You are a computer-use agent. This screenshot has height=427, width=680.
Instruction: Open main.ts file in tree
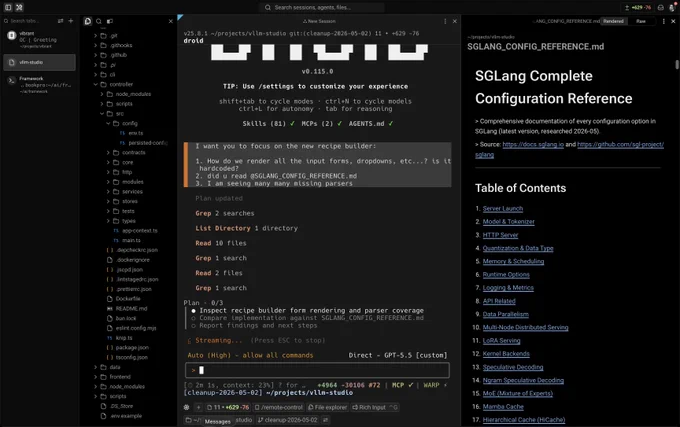(131, 240)
